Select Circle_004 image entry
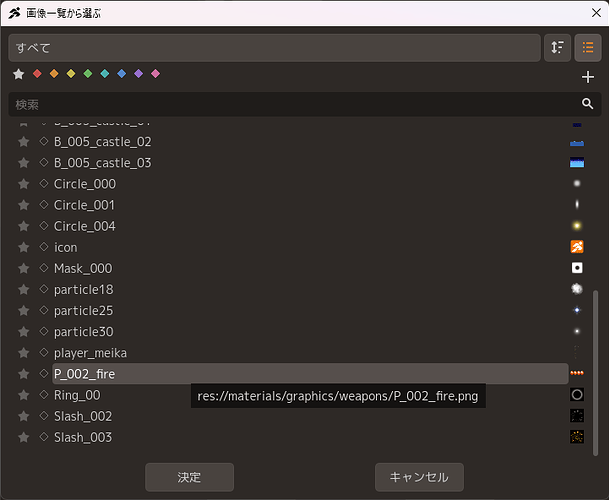The width and height of the screenshot is (609, 500). 310,226
